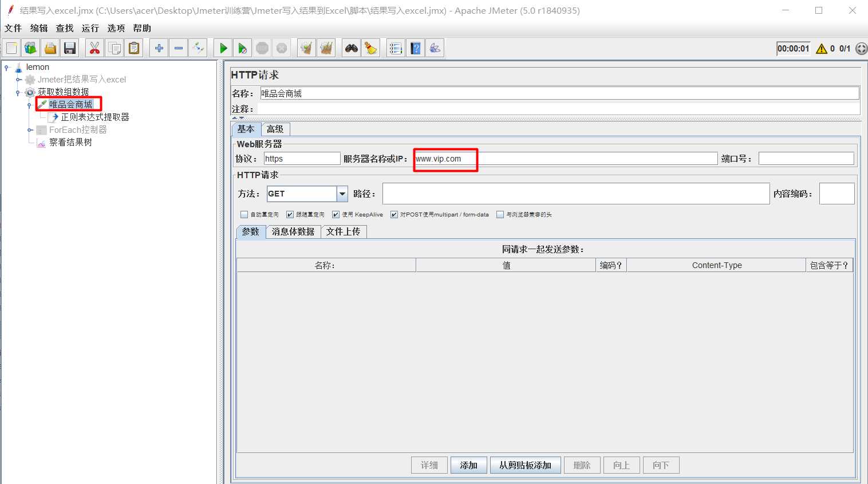The width and height of the screenshot is (868, 484).
Task: Save the test plan with floppy disk icon
Action: (x=70, y=48)
